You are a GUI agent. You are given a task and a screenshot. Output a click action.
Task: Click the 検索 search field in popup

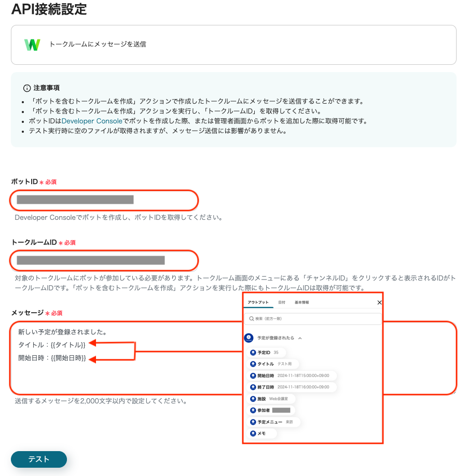coord(313,319)
